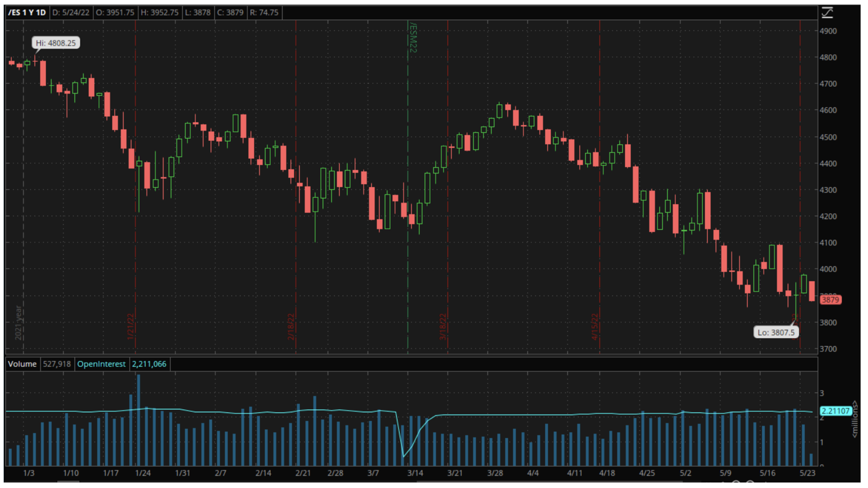Click the 3800 price axis label

pos(828,322)
